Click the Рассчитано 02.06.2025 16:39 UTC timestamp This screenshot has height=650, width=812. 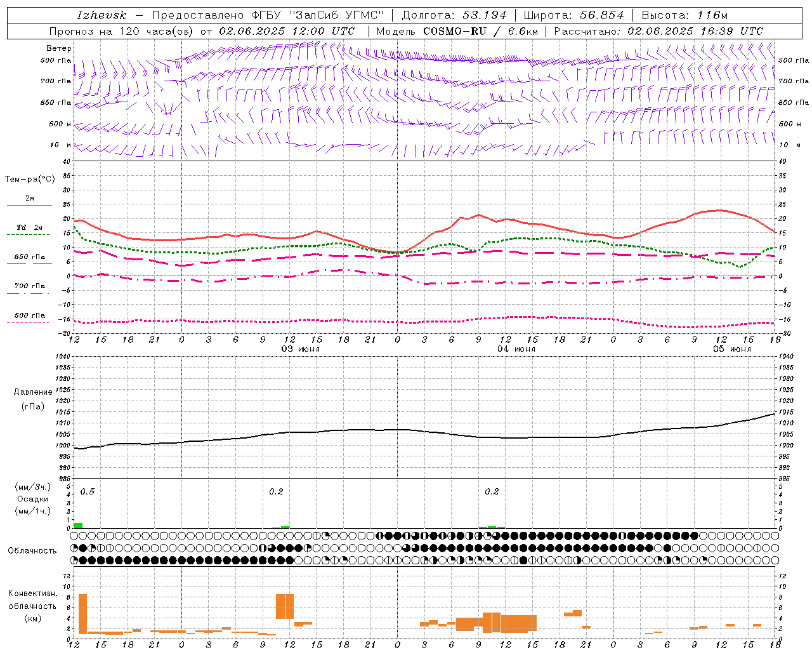click(x=658, y=31)
